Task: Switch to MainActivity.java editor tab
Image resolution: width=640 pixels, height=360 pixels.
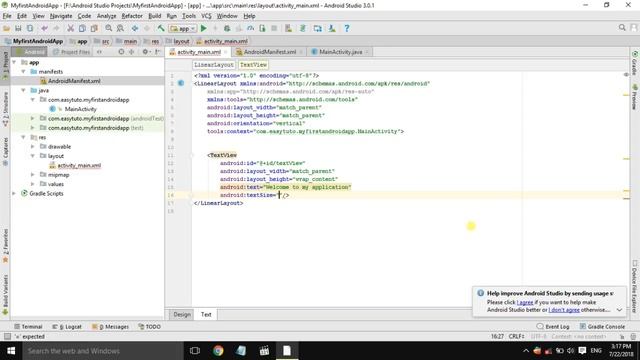Action: click(340, 52)
